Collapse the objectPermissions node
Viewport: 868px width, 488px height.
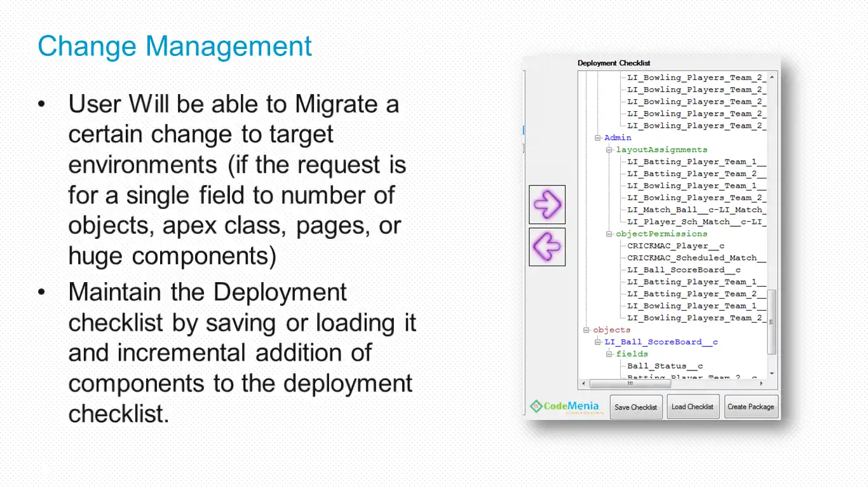click(609, 234)
